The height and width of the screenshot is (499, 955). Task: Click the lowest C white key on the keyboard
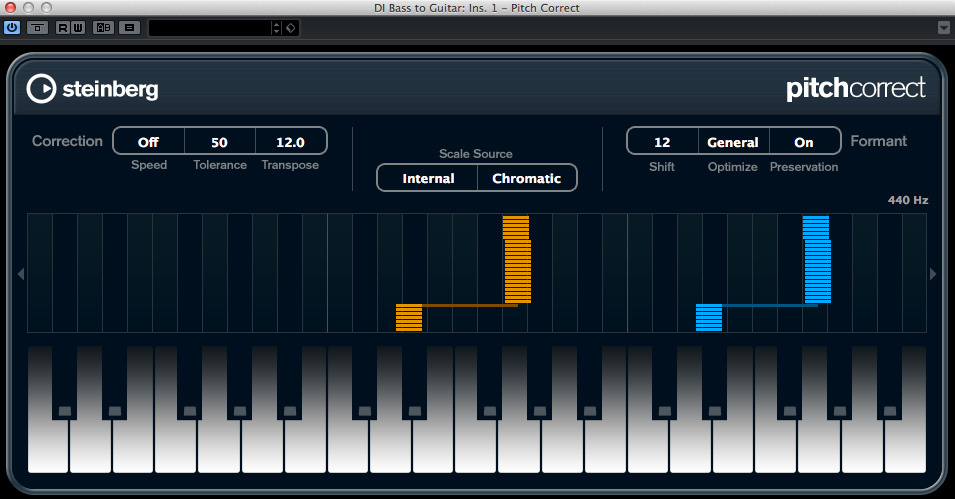pyautogui.click(x=48, y=445)
